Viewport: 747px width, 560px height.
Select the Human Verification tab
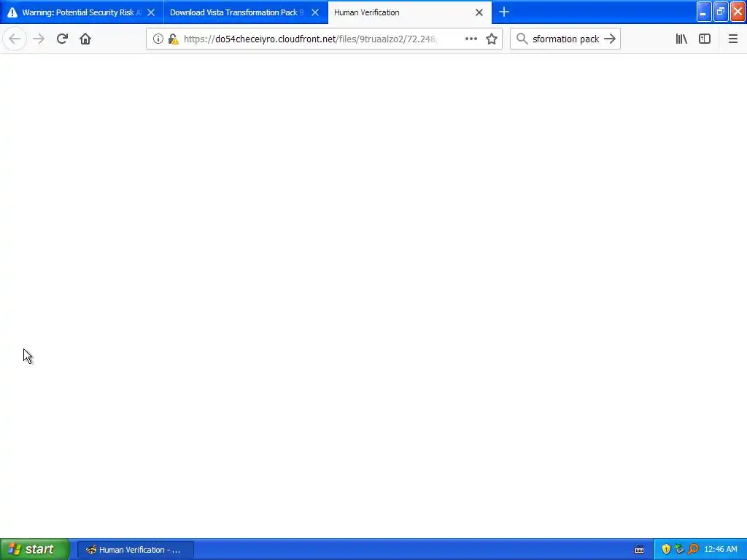[410, 12]
